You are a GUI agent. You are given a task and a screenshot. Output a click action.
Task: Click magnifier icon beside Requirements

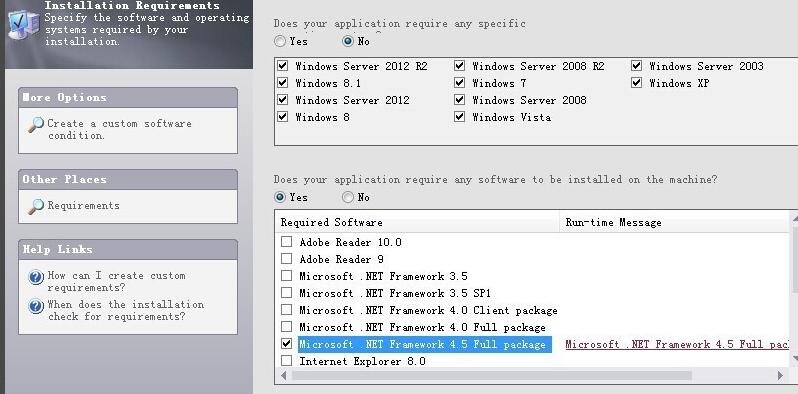(x=36, y=206)
